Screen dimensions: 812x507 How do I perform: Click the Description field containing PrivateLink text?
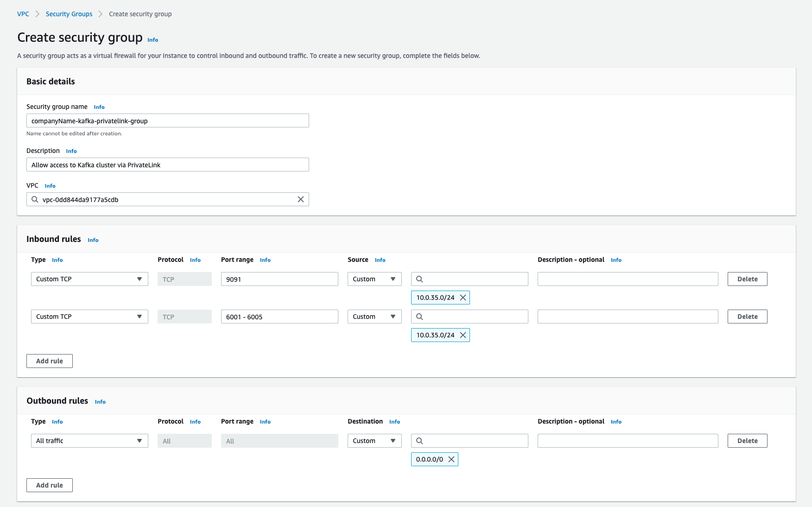coord(167,165)
